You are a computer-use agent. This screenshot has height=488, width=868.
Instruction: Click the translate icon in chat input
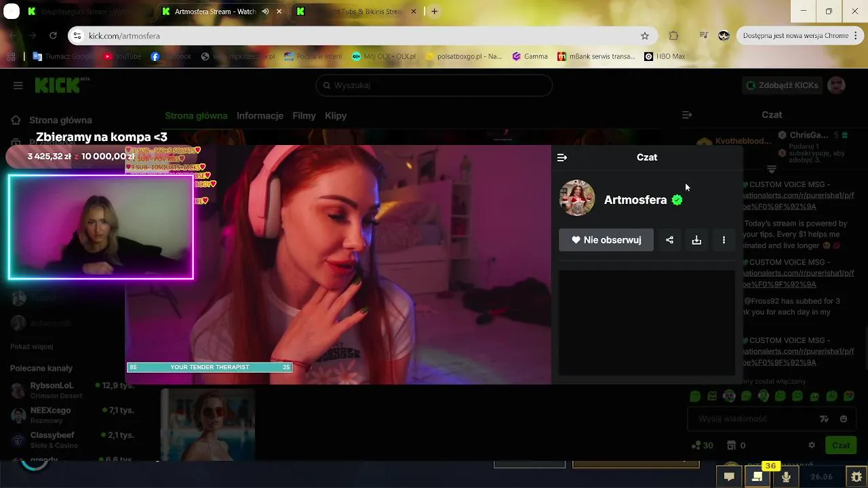825,419
